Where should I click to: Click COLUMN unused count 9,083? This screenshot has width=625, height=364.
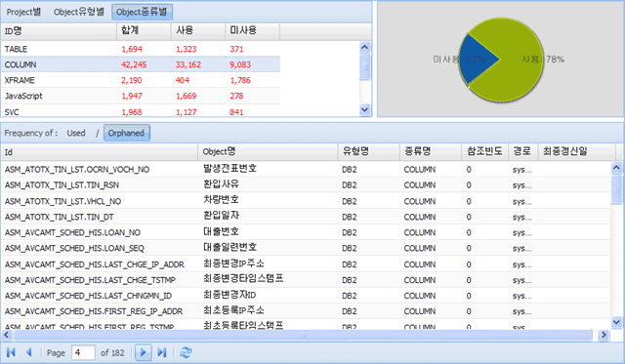[240, 64]
